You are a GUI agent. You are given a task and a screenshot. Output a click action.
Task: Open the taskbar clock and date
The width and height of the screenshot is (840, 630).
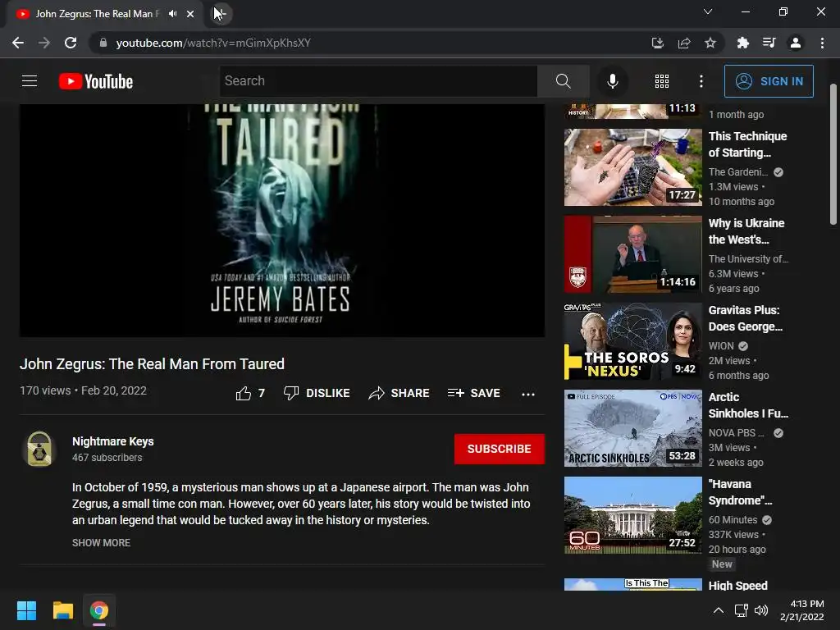click(x=802, y=610)
